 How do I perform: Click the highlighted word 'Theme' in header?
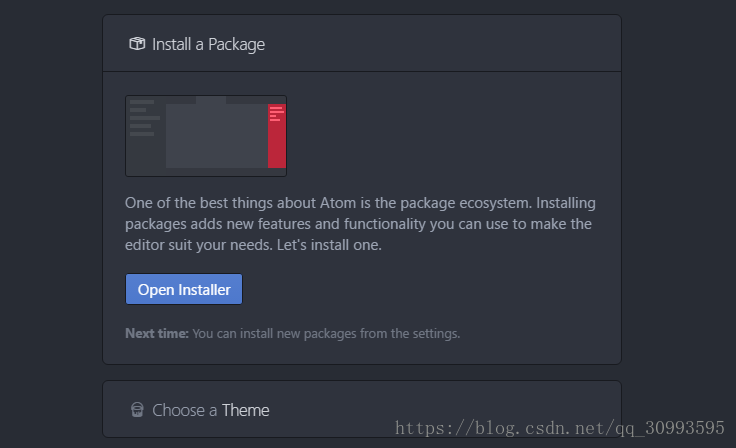tap(245, 410)
